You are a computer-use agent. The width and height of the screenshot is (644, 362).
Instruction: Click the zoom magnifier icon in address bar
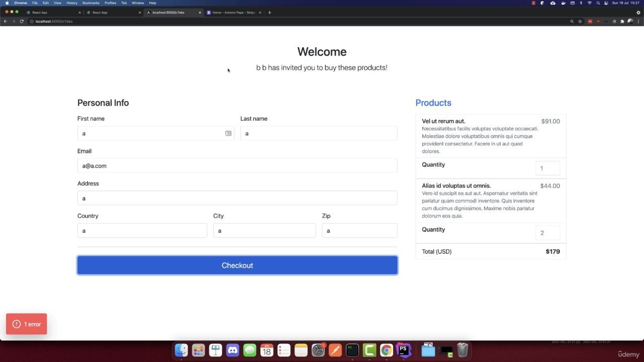point(572,21)
